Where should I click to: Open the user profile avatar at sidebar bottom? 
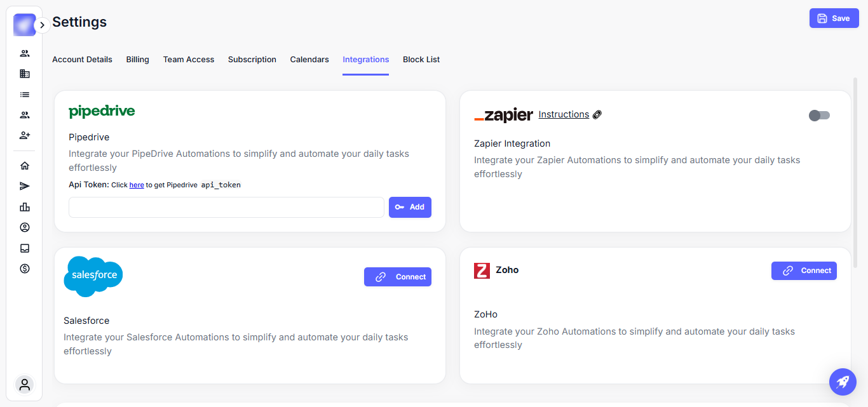[25, 384]
